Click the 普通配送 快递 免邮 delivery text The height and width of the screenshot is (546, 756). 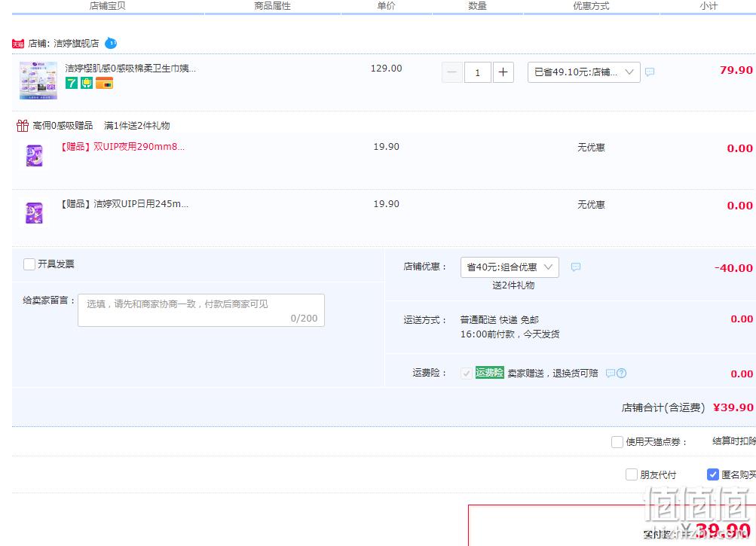pyautogui.click(x=500, y=319)
